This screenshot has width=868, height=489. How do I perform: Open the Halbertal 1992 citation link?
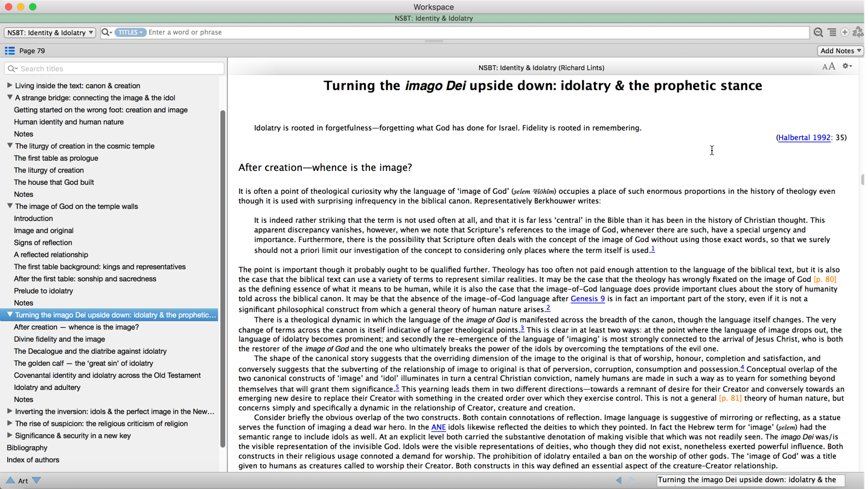tap(804, 138)
